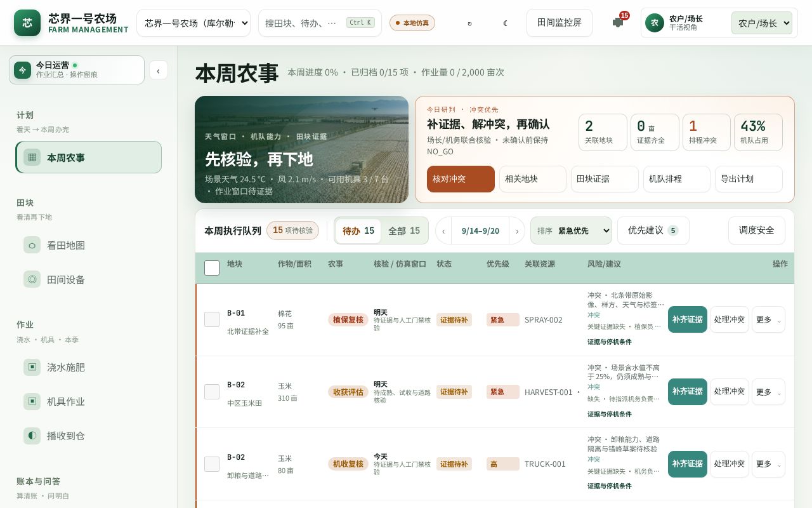The width and height of the screenshot is (812, 508).
Task: Toggle dark mode moon icon
Action: (x=505, y=23)
